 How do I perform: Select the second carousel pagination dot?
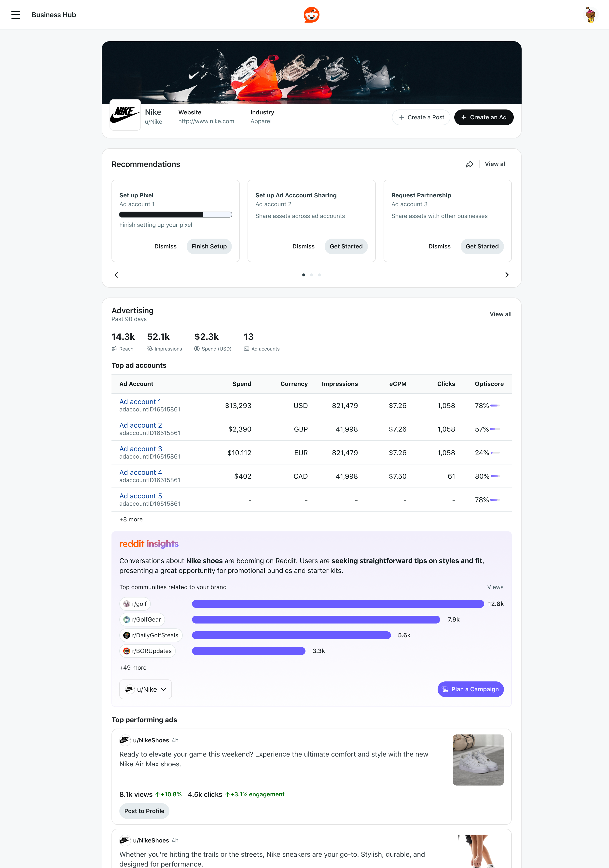click(x=311, y=275)
